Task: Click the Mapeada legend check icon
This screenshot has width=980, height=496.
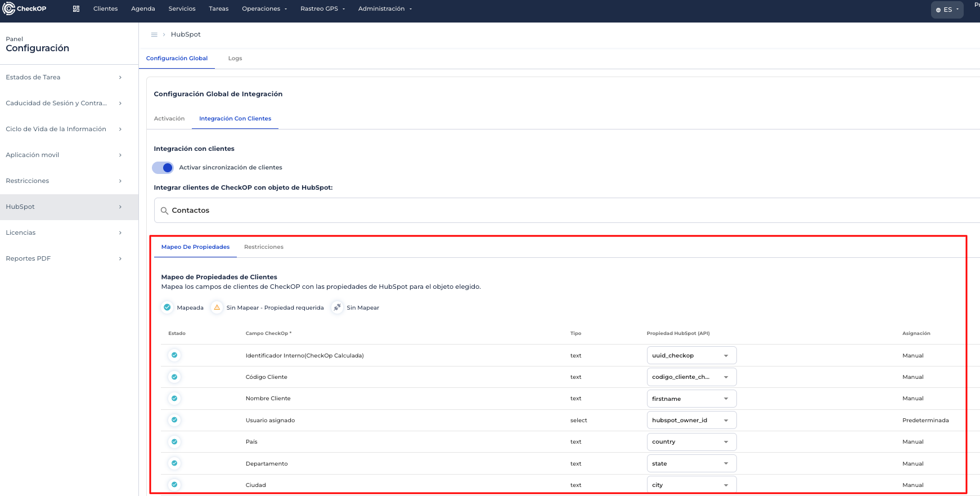Action: pos(167,307)
